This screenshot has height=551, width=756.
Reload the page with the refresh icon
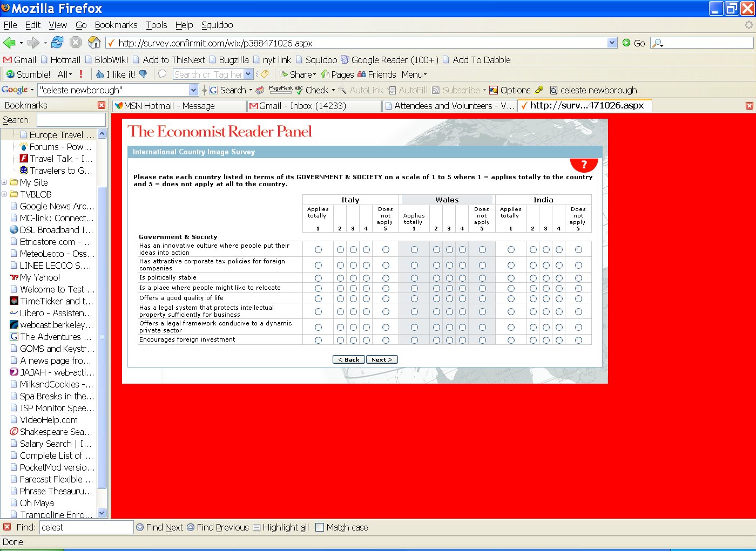click(x=57, y=42)
